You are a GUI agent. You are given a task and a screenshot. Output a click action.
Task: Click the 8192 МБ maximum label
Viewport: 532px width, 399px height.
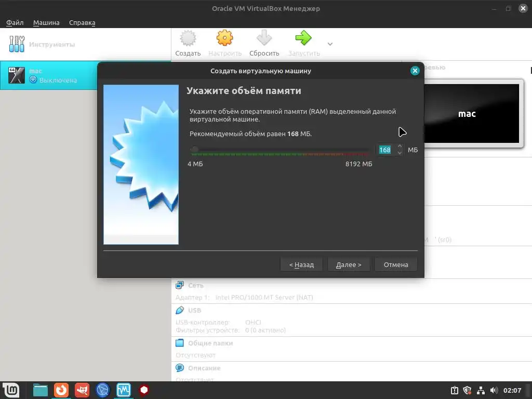358,164
